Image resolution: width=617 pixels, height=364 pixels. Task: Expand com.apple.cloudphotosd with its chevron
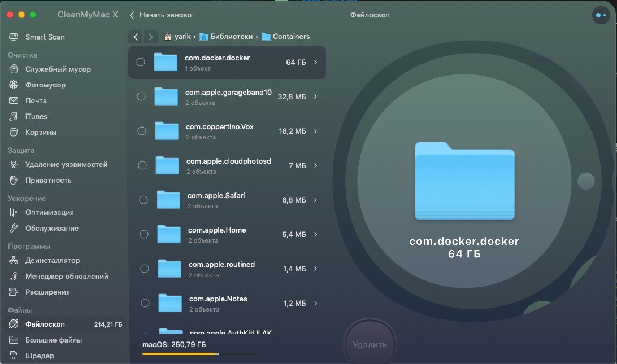(x=316, y=165)
